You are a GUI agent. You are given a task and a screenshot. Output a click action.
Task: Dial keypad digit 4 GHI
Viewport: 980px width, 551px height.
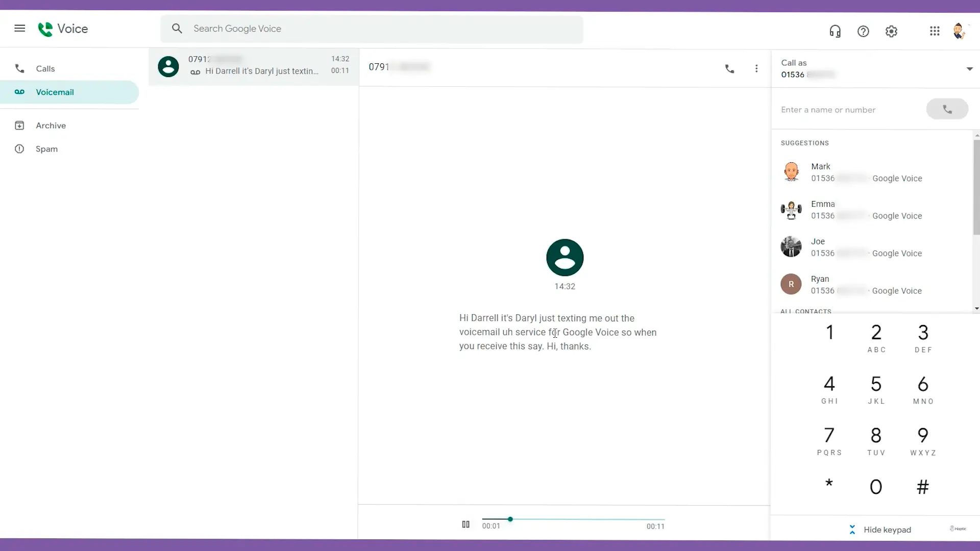coord(829,389)
